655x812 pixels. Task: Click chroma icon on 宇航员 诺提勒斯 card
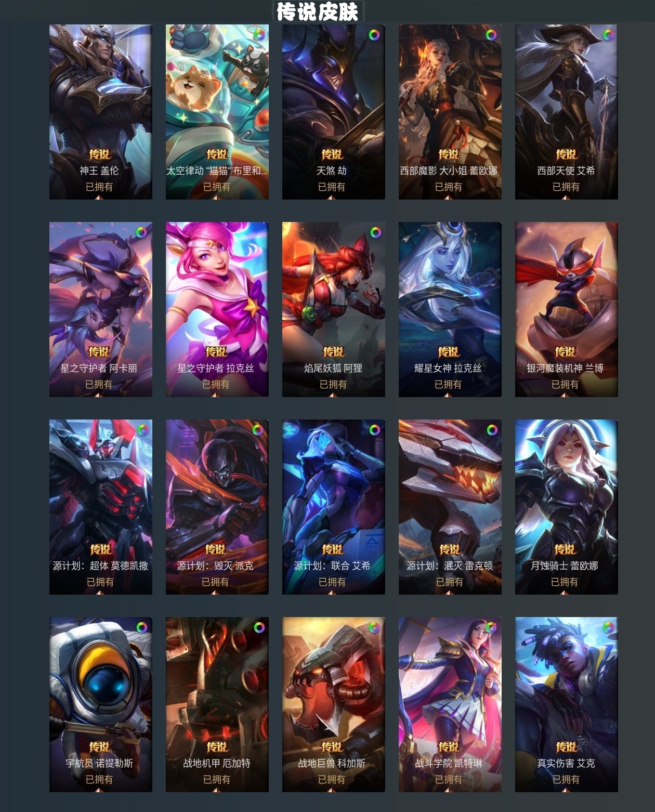click(x=142, y=627)
